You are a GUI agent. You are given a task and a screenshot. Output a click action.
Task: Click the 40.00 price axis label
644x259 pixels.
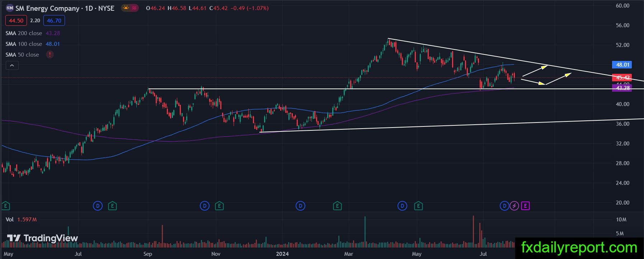click(623, 104)
